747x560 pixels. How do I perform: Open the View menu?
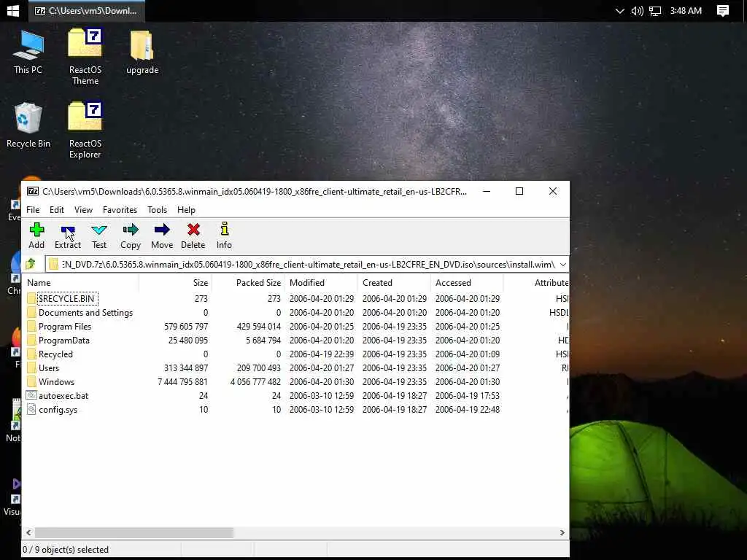(x=83, y=210)
